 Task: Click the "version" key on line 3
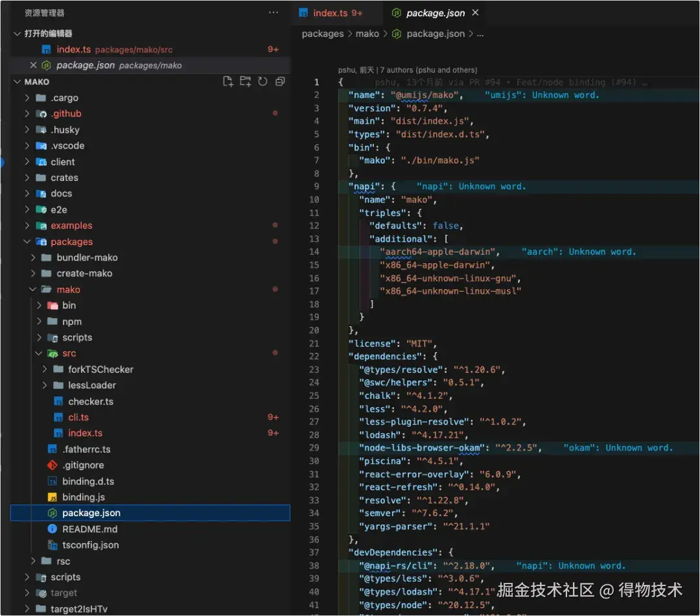coord(372,108)
